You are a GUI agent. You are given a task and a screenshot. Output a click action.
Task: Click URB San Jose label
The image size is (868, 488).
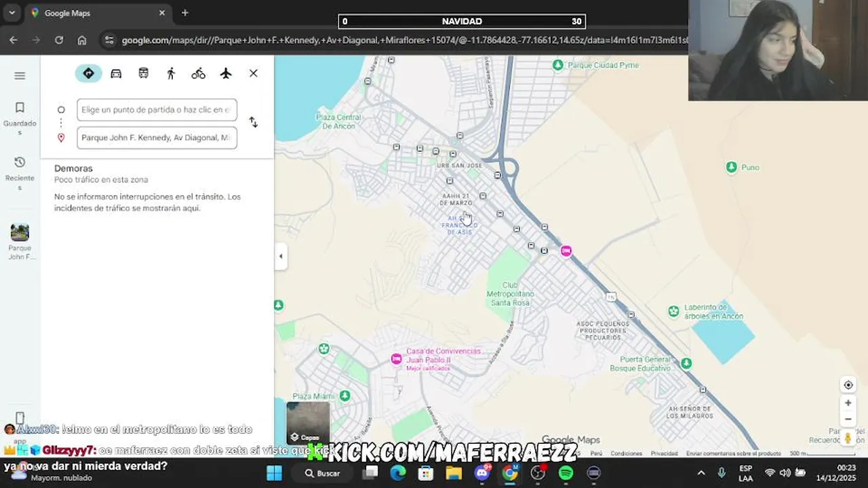pos(460,165)
